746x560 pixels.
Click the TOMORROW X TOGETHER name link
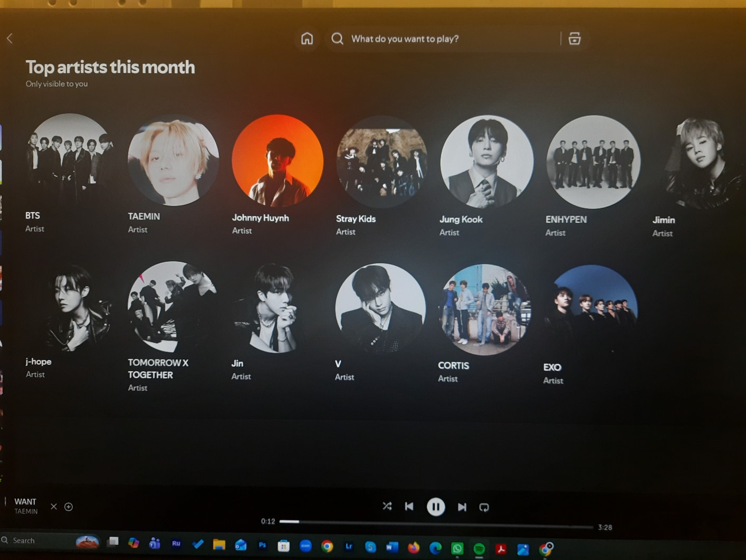[158, 368]
